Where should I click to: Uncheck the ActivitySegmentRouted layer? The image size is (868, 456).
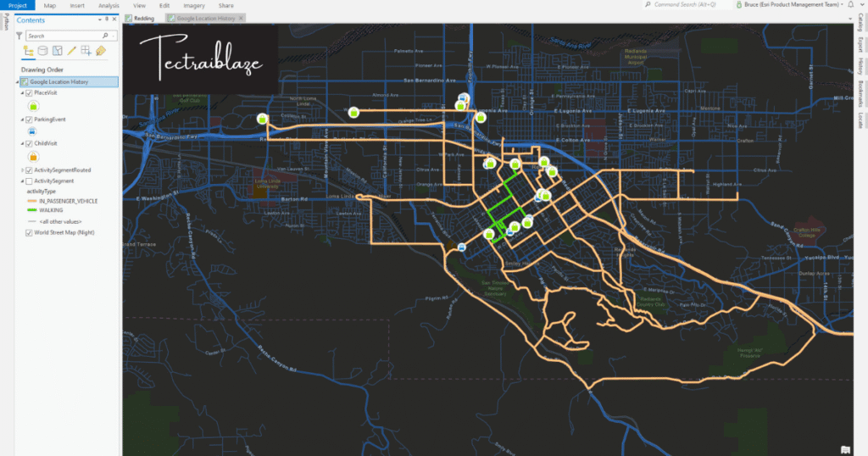point(30,170)
